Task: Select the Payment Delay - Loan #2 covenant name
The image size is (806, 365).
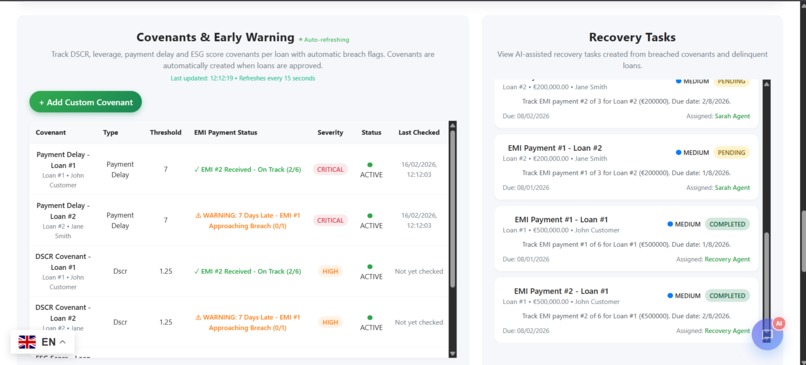Action: [63, 210]
